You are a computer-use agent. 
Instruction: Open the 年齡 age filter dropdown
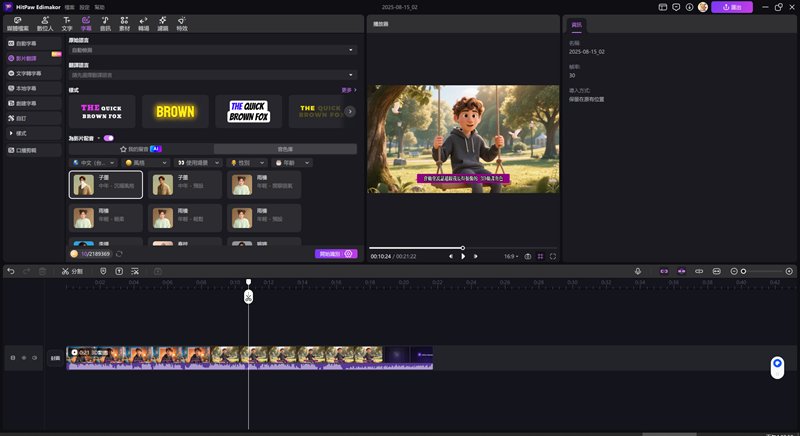coord(292,163)
